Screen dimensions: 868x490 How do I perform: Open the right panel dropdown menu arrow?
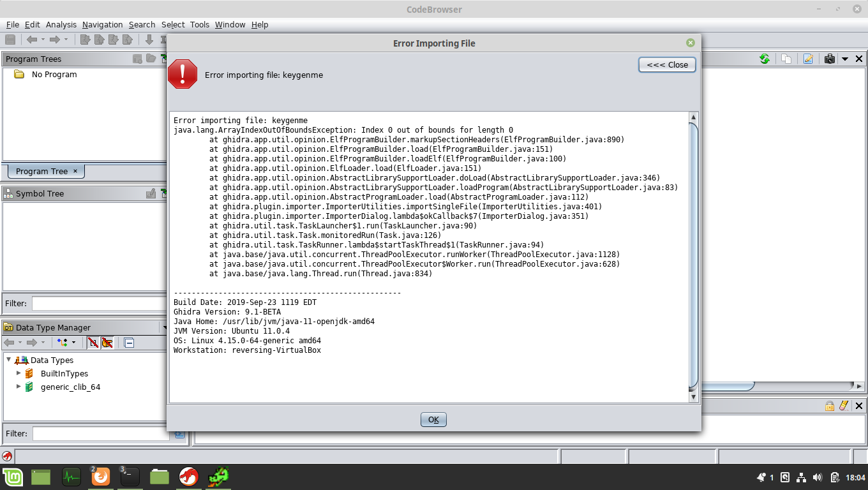pos(845,59)
